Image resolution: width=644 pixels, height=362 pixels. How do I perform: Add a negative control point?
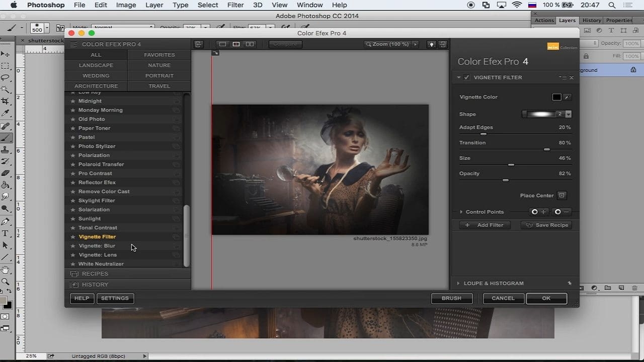tap(562, 212)
